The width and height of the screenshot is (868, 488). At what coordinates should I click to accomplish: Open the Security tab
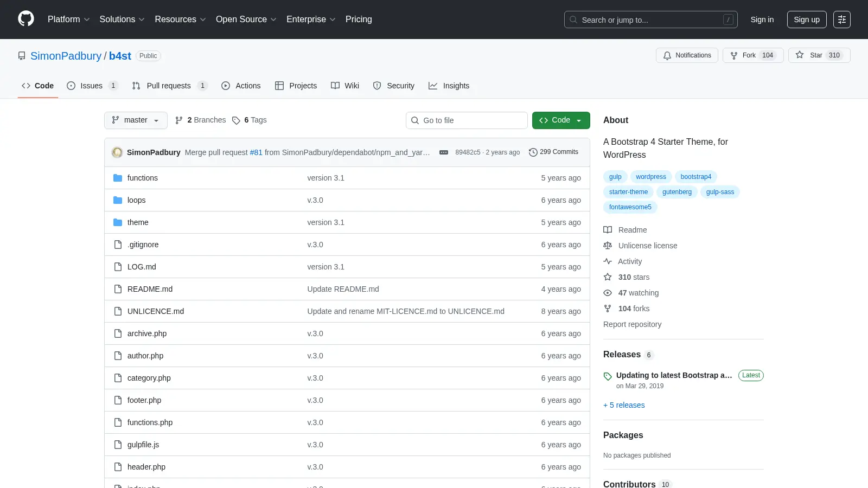click(394, 86)
